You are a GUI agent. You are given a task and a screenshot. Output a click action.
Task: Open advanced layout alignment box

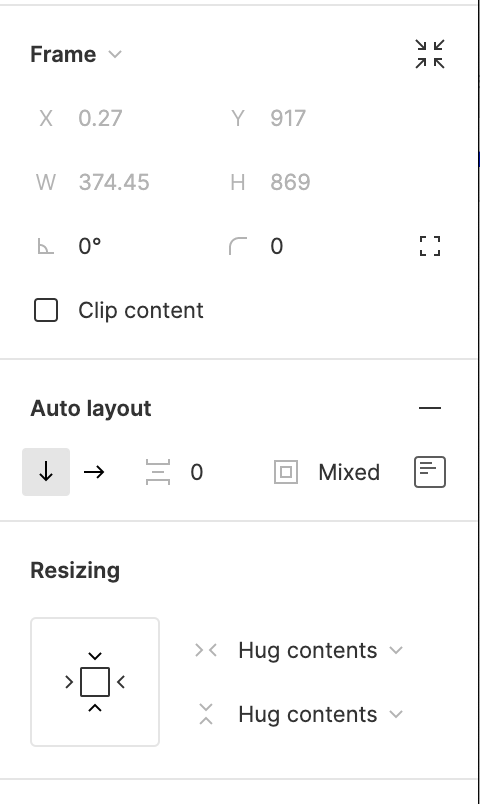[x=430, y=472]
